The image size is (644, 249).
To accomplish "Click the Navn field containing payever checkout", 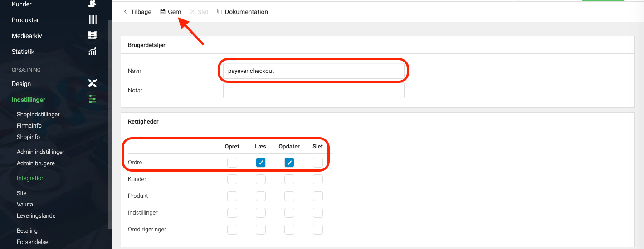I will click(314, 71).
